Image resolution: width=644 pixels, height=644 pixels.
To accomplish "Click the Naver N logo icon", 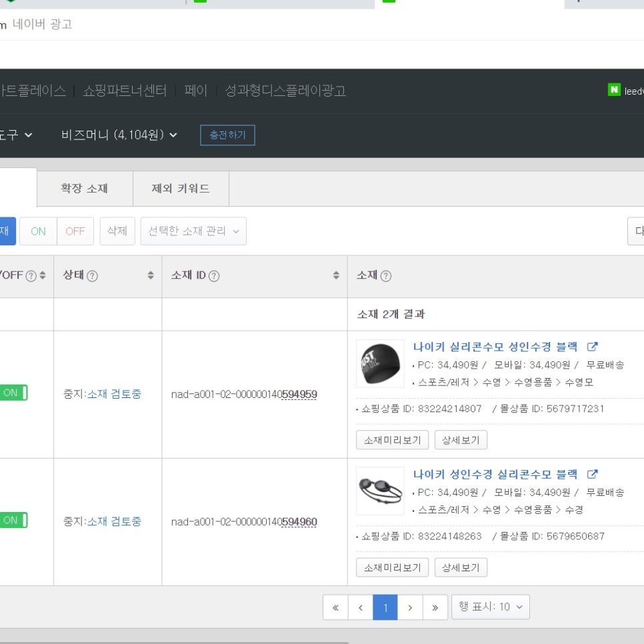I will pos(614,89).
